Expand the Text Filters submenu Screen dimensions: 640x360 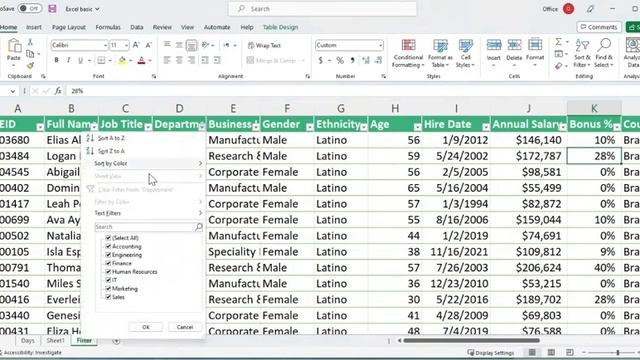coord(148,213)
